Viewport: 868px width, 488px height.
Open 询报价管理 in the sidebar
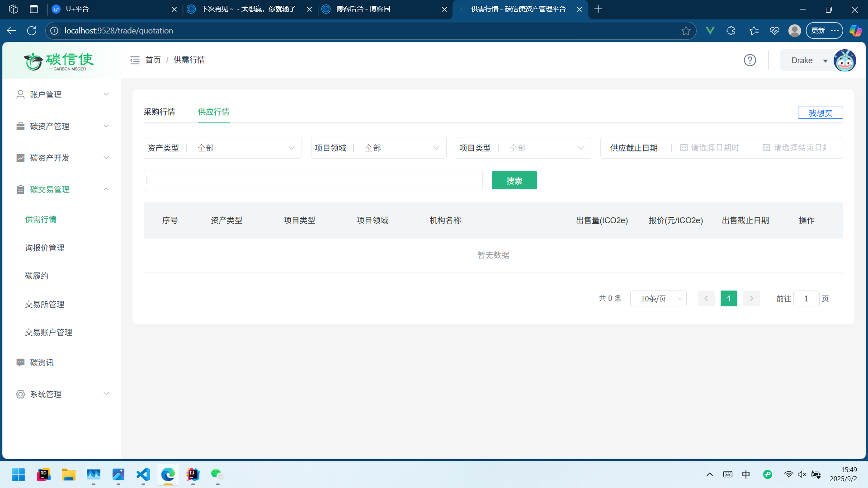45,248
